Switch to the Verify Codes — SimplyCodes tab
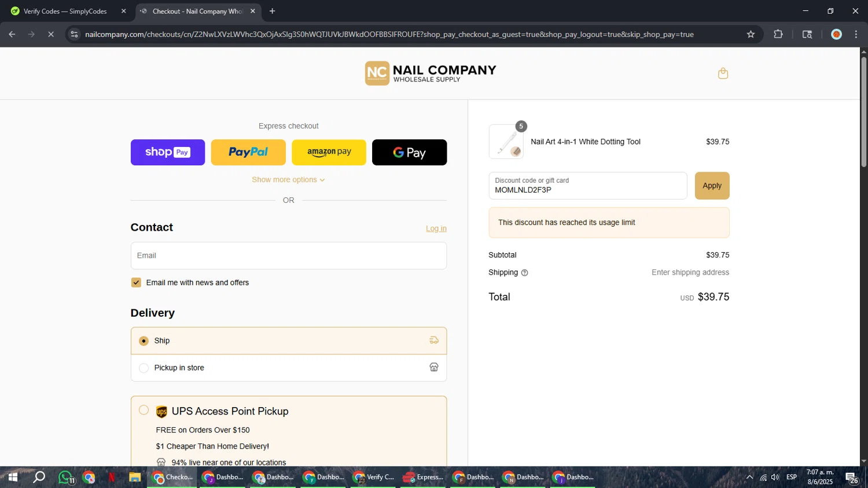The image size is (868, 488). [67, 11]
